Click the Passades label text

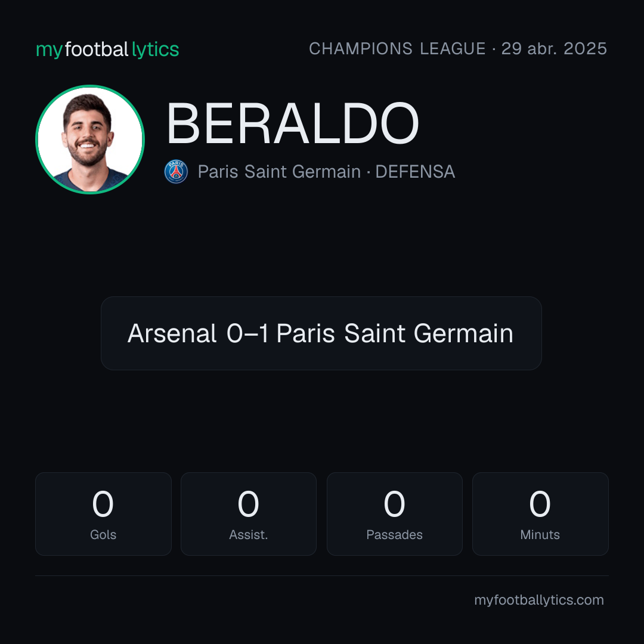pos(394,535)
